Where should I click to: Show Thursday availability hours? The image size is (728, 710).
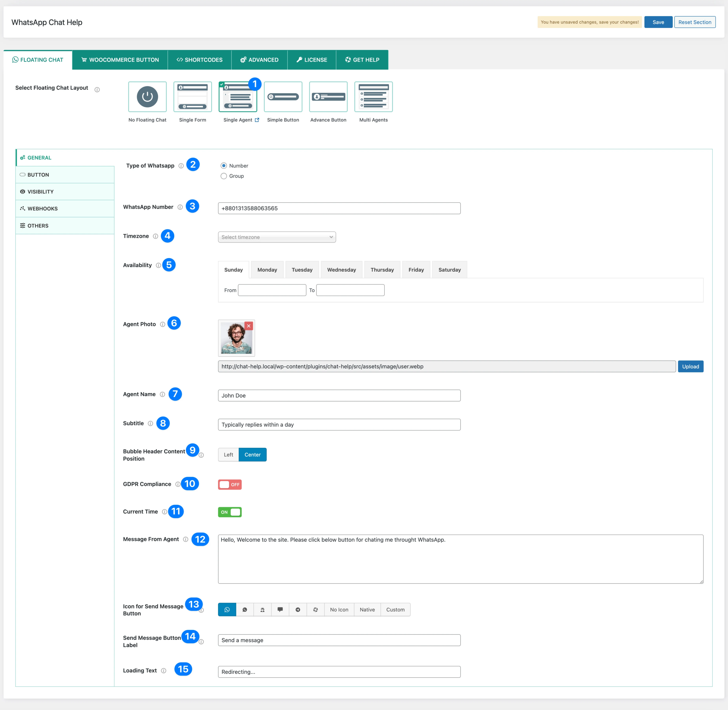coord(382,270)
